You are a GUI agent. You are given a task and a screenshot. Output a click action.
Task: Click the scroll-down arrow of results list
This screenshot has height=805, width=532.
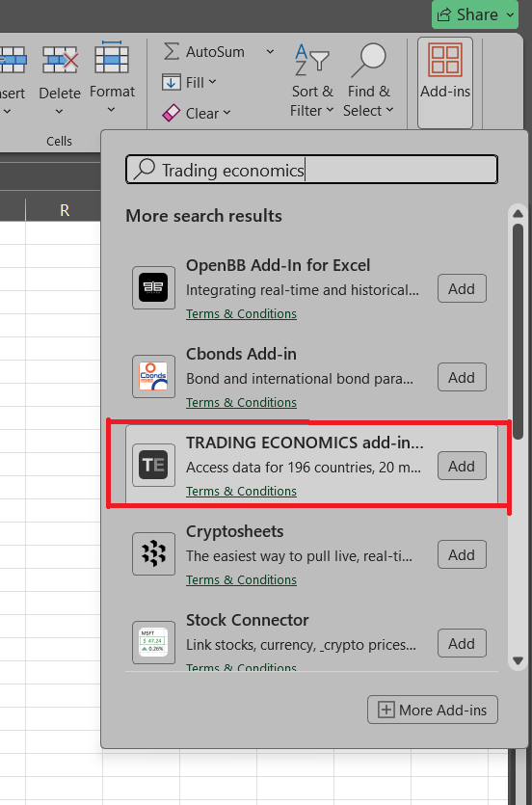[518, 660]
